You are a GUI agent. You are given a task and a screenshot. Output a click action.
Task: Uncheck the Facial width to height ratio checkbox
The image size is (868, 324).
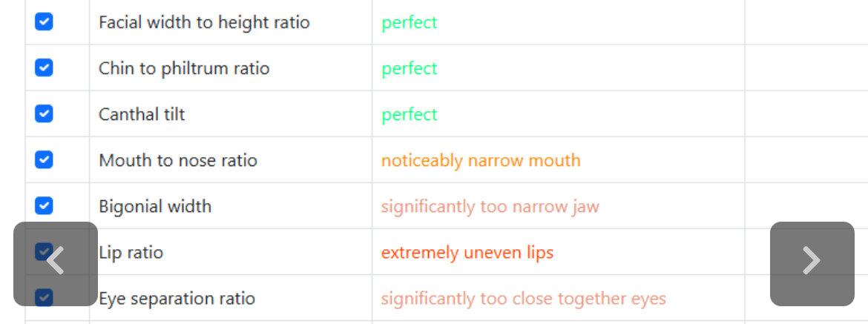(44, 22)
